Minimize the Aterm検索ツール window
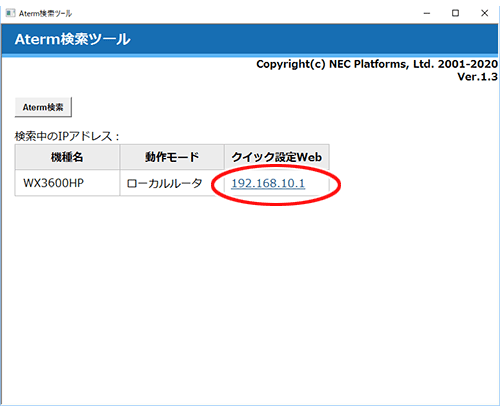Viewport: 500px width, 406px height. [427, 13]
